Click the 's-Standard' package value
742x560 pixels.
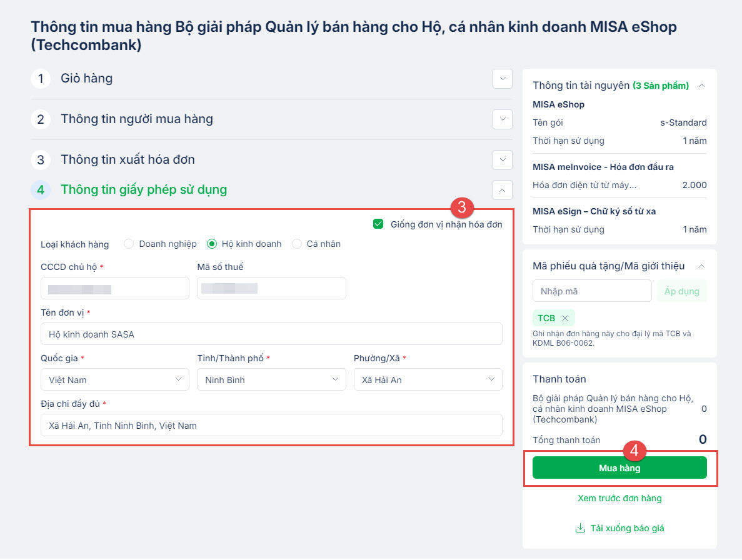click(683, 123)
